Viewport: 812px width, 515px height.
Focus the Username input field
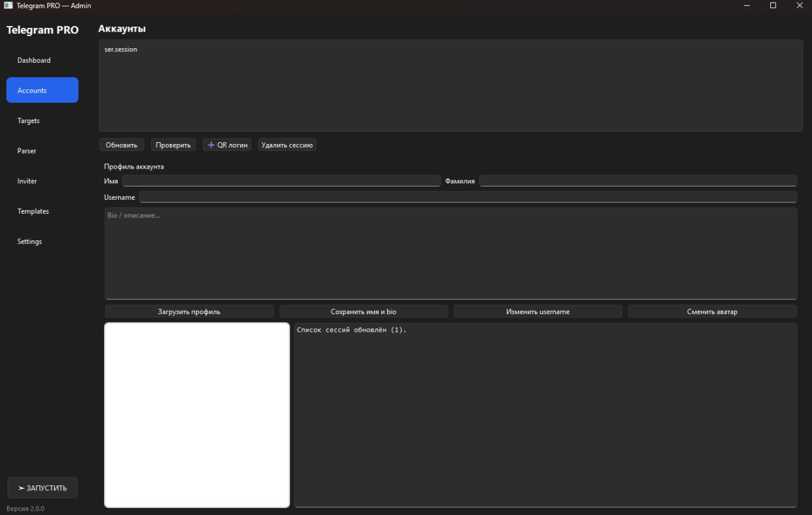468,197
